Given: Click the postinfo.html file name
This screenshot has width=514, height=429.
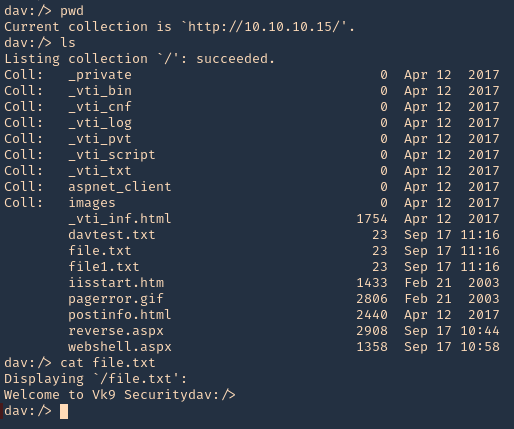Looking at the screenshot, I should pyautogui.click(x=120, y=315).
